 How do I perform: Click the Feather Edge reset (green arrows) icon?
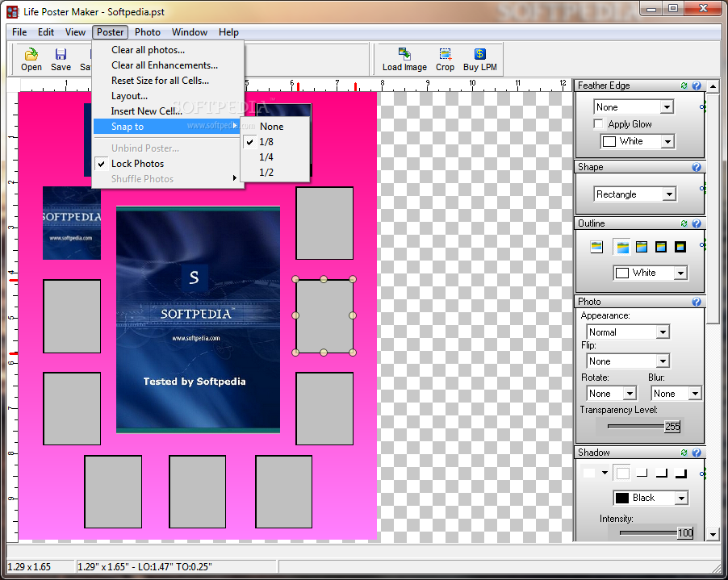pos(684,86)
